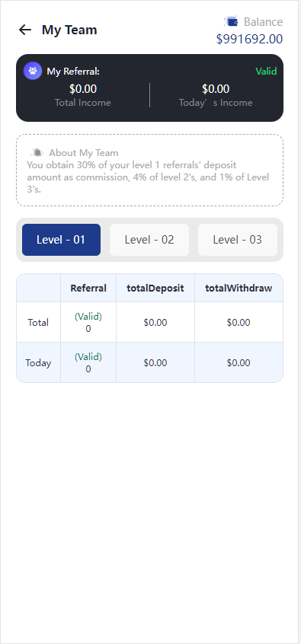Screen dimensions: 301x644
Task: Select the Total Income amount
Action: (x=83, y=89)
